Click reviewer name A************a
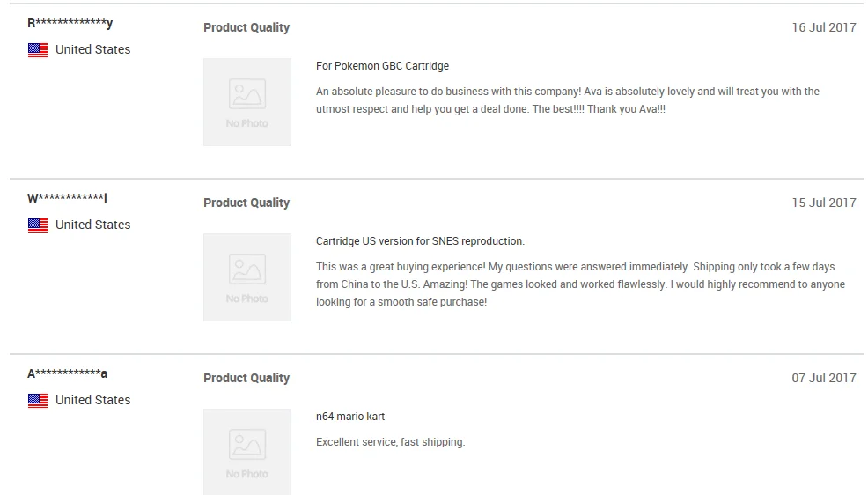Viewport: 868px width, 495px height. coord(67,373)
